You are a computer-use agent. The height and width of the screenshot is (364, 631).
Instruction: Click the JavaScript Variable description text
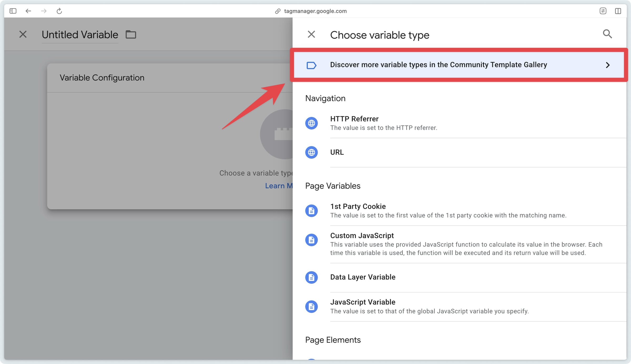(x=429, y=311)
